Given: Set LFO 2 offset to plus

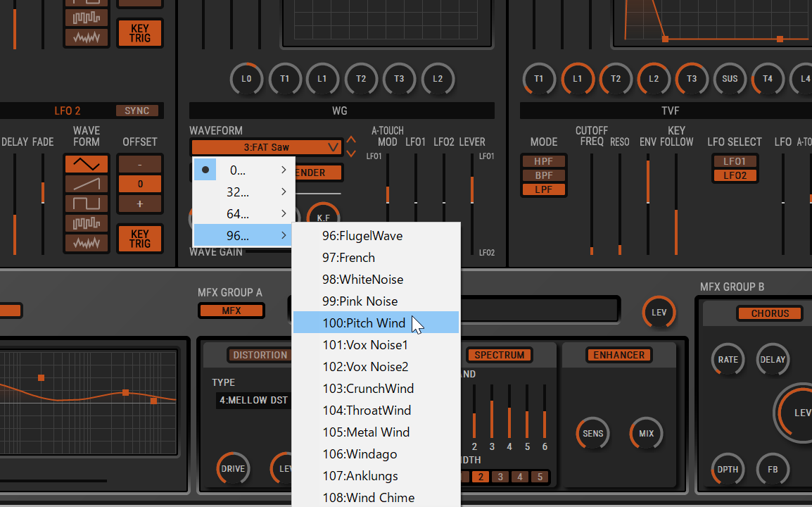Looking at the screenshot, I should [x=140, y=204].
